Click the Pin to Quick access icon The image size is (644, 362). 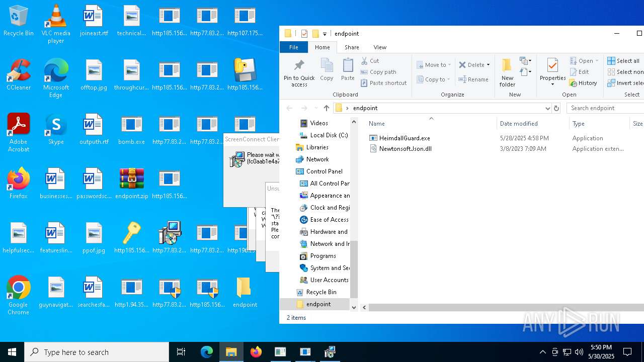click(x=299, y=72)
